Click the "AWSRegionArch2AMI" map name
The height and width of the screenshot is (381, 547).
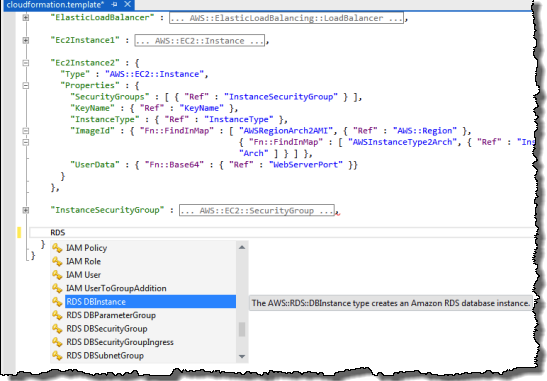286,131
